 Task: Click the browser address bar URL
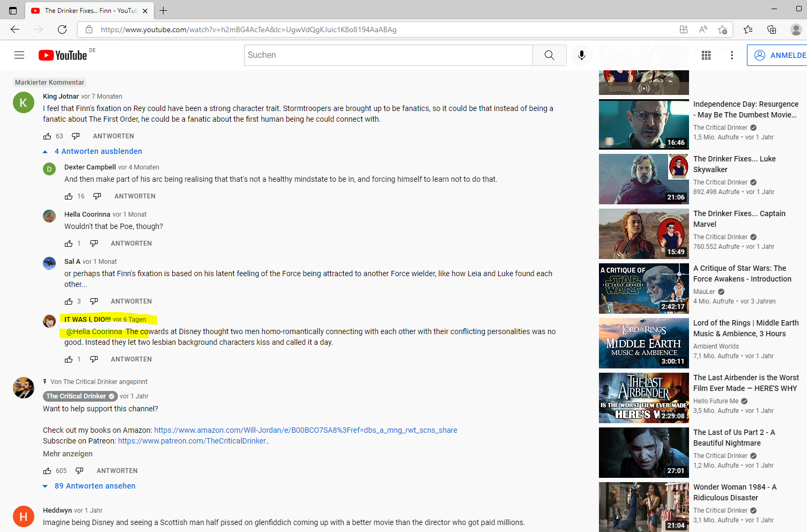point(249,29)
